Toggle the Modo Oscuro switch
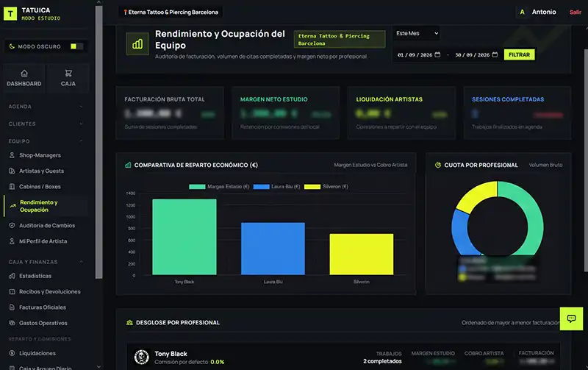The height and width of the screenshot is (370, 588). (x=76, y=46)
